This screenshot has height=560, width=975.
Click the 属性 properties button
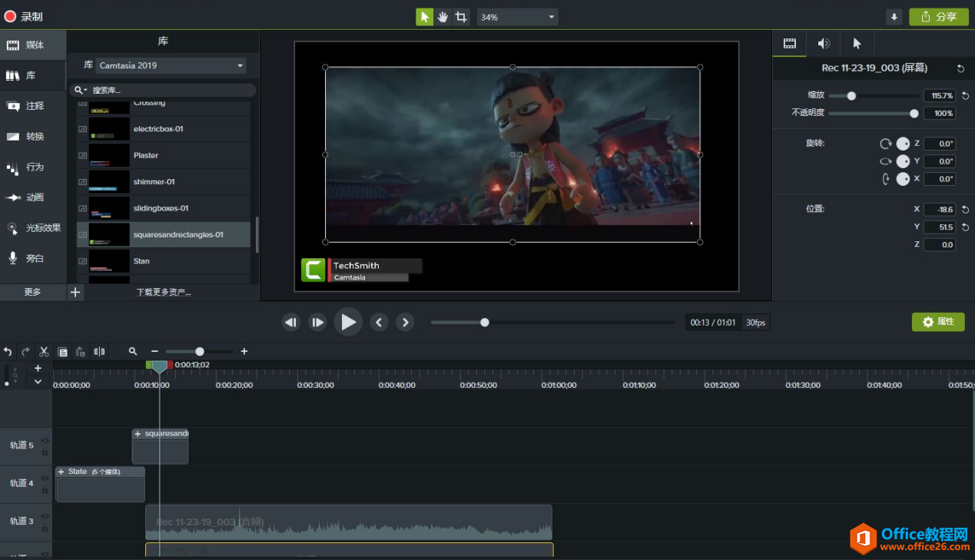tap(938, 322)
